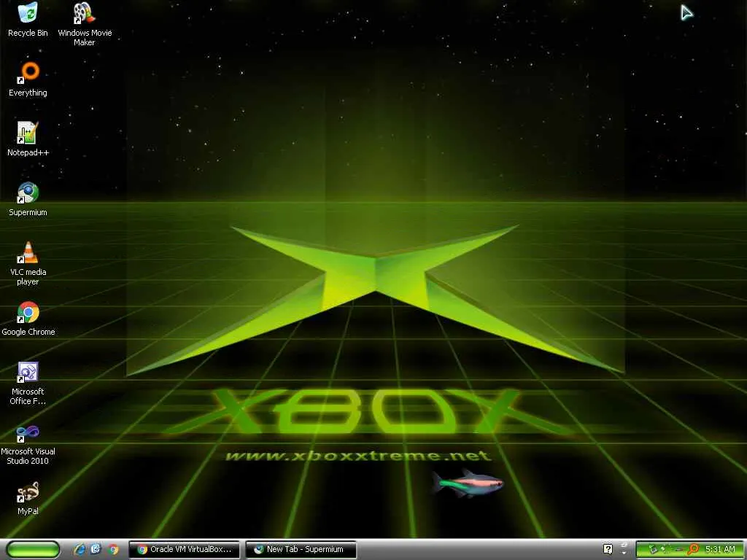This screenshot has width=747, height=560.
Task: Select the Supermium browser desktop icon
Action: tap(28, 199)
